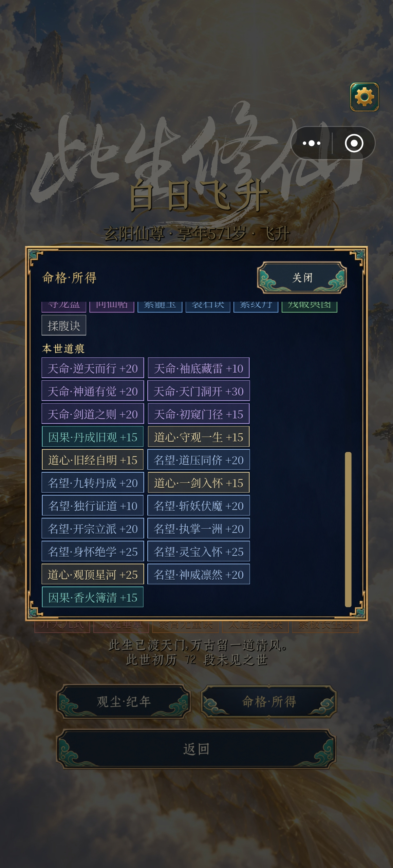Viewport: 393px width, 868px height.
Task: Select the 名望·灵宝入怀 +25 tag
Action: point(198,551)
